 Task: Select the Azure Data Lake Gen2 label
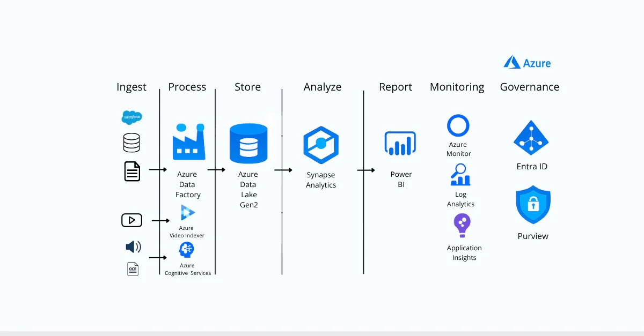click(x=248, y=190)
